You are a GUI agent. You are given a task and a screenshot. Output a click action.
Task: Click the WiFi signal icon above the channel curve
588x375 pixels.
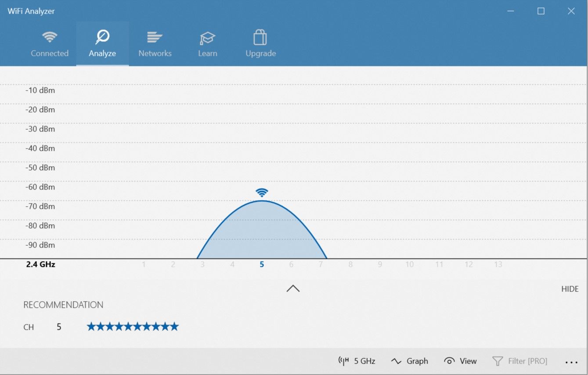(262, 192)
